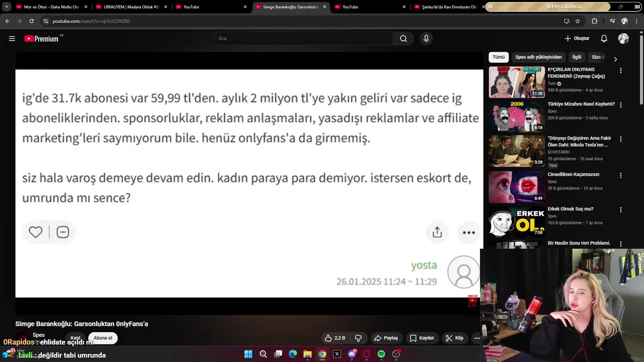Open Erkek Olmak Suç mu thumbnail
This screenshot has width=644, height=362.
click(x=517, y=221)
